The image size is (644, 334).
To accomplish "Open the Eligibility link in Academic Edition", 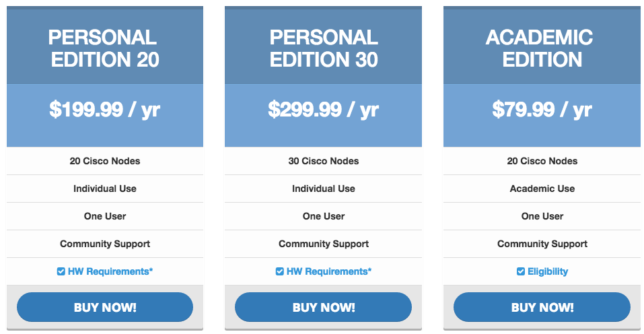I will click(x=548, y=272).
